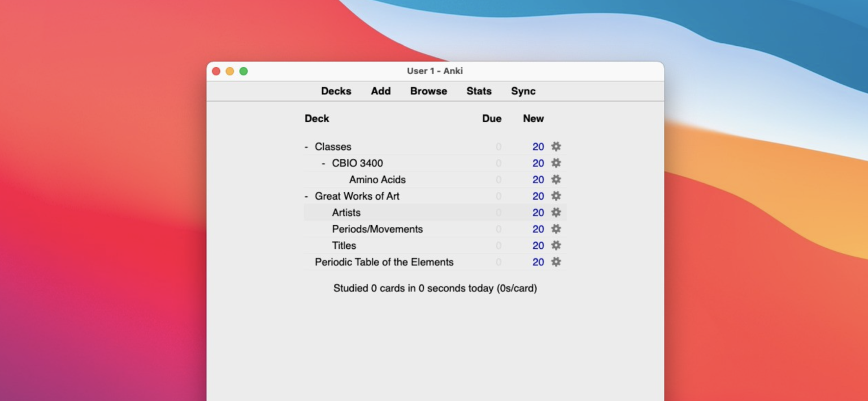Start a Sync with AnkiWeb
Screen dimensions: 868x401
523,91
